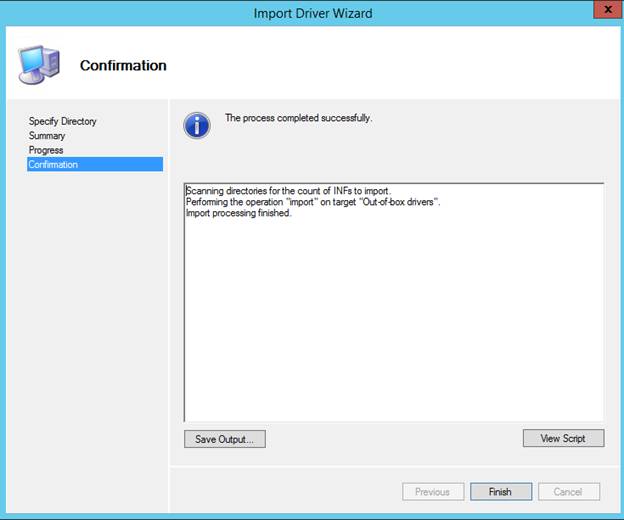Image resolution: width=624 pixels, height=520 pixels.
Task: Click Finish to close the wizard
Action: (x=500, y=491)
